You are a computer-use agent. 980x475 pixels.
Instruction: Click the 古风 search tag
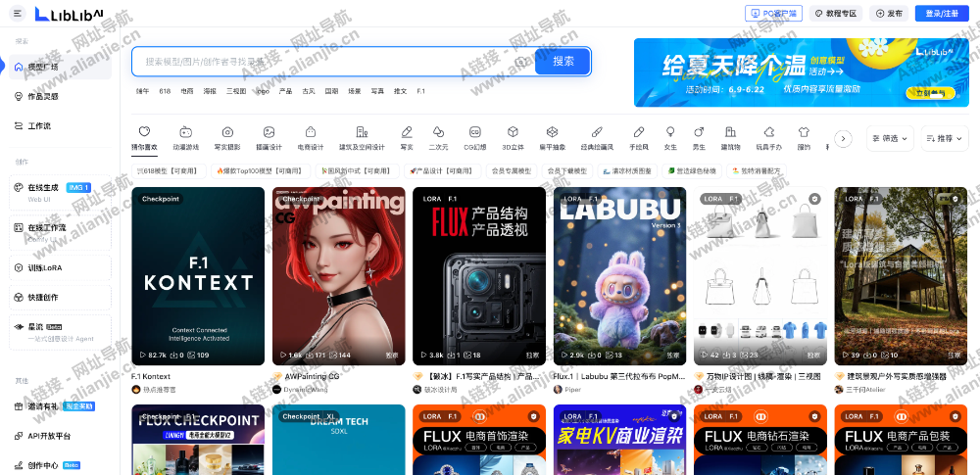[308, 91]
